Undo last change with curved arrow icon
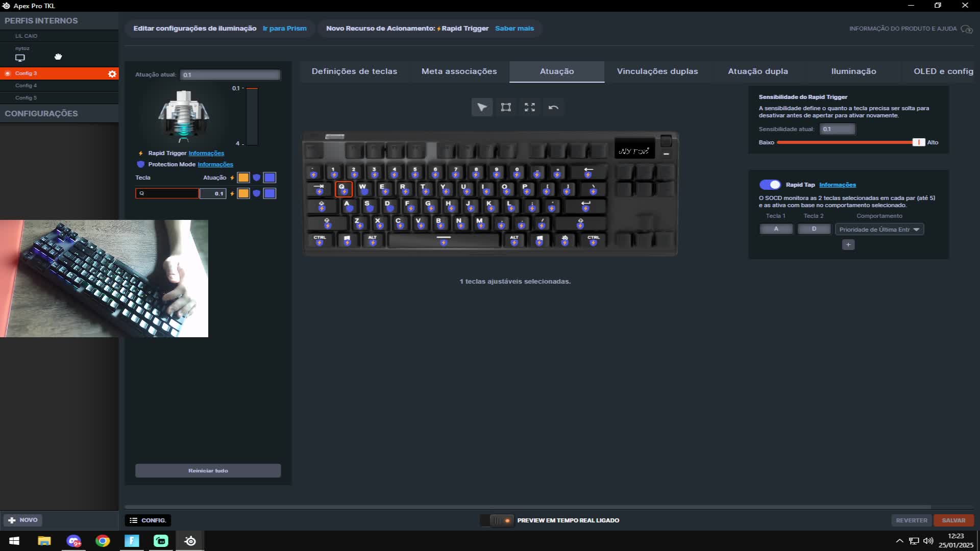980x551 pixels. click(x=553, y=107)
